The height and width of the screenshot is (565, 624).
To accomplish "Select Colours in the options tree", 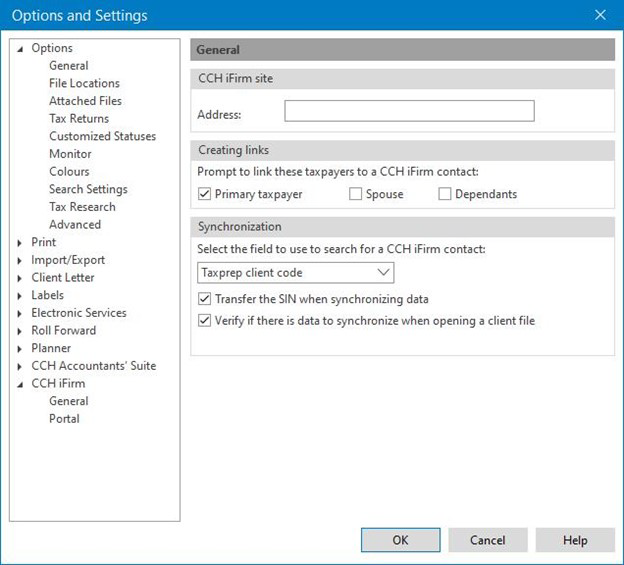I will pyautogui.click(x=69, y=172).
